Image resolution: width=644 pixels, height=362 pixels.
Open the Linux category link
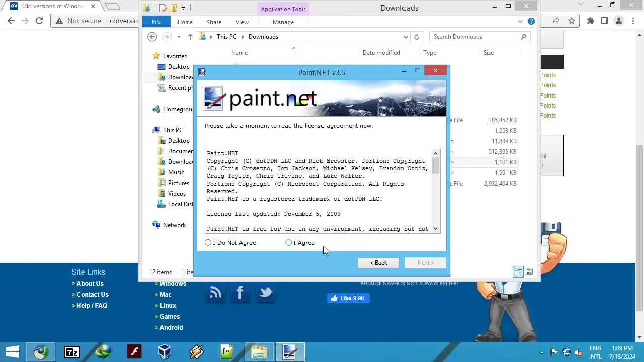tap(168, 306)
